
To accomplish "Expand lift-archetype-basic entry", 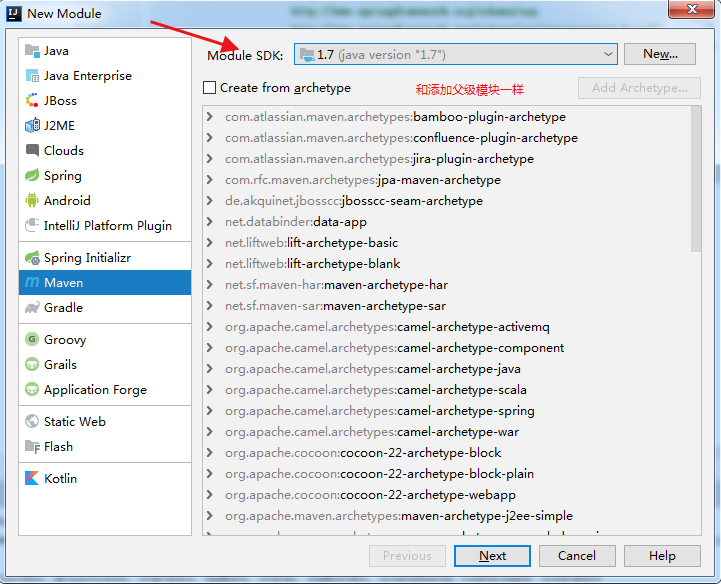I will click(x=210, y=242).
